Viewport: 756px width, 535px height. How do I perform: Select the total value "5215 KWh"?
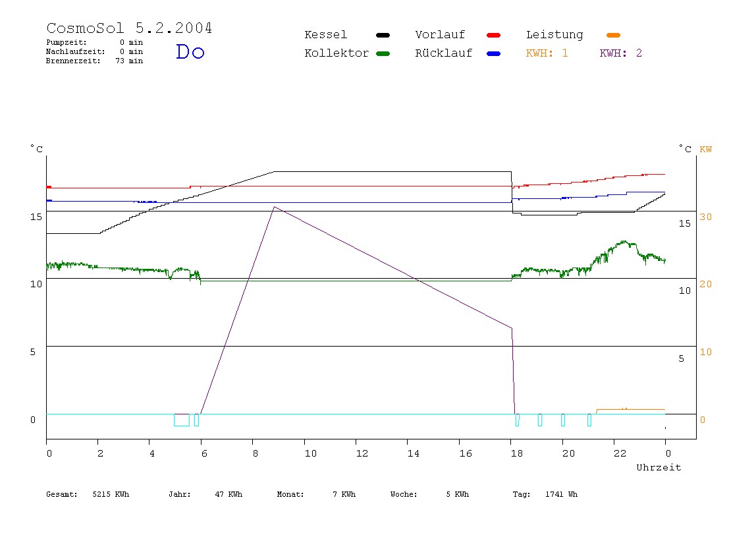(x=111, y=494)
